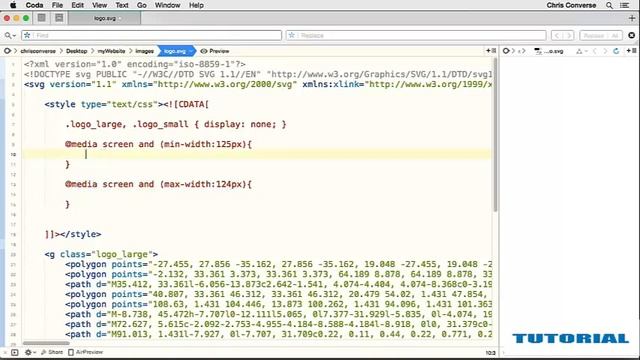Viewport: 640px width, 360px height.
Task: Open the Help menu
Action: point(196,5)
